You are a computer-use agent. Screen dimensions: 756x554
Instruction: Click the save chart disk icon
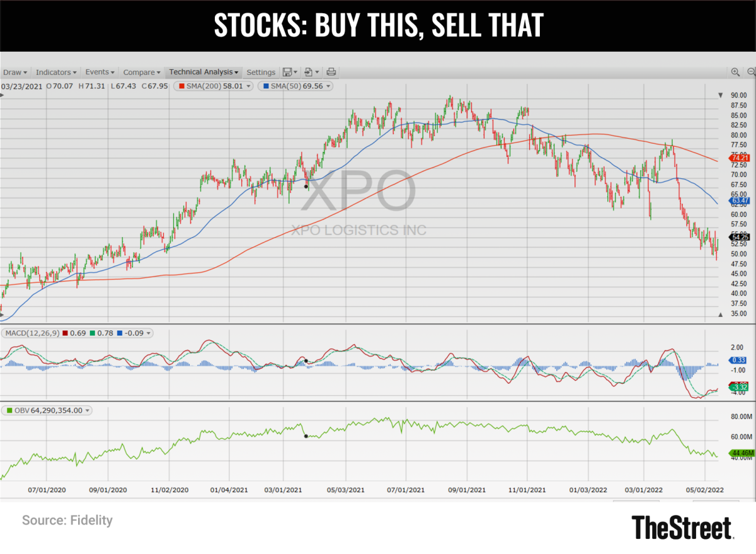287,72
